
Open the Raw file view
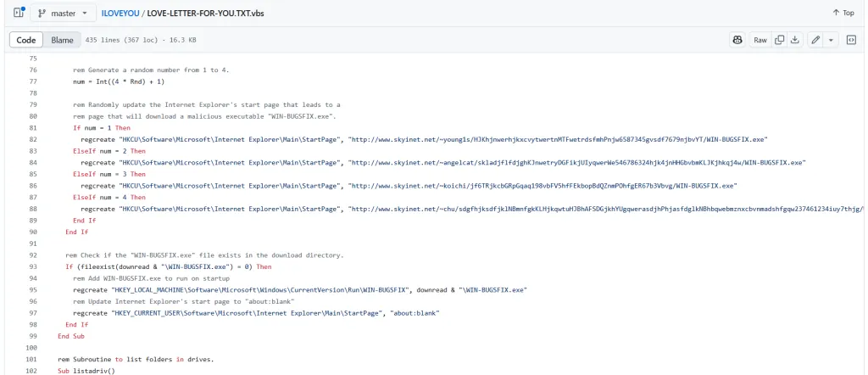(760, 40)
